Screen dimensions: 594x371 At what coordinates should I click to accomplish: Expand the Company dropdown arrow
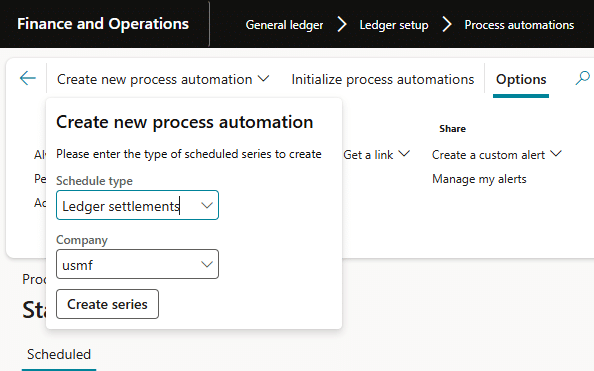click(x=207, y=264)
